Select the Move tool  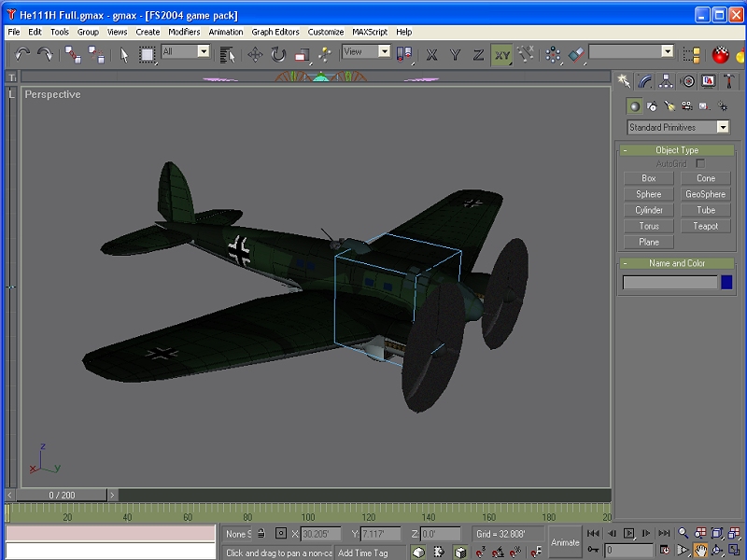[255, 55]
